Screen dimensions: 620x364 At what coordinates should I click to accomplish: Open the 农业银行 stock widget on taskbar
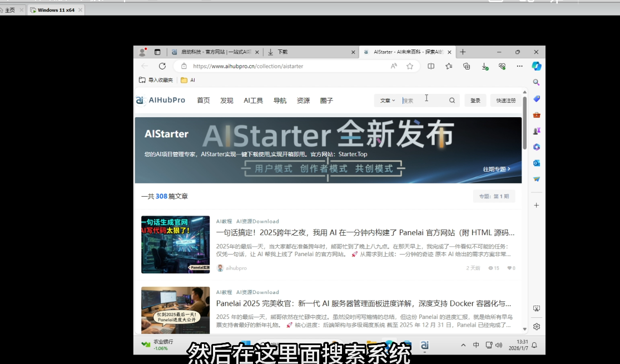158,345
